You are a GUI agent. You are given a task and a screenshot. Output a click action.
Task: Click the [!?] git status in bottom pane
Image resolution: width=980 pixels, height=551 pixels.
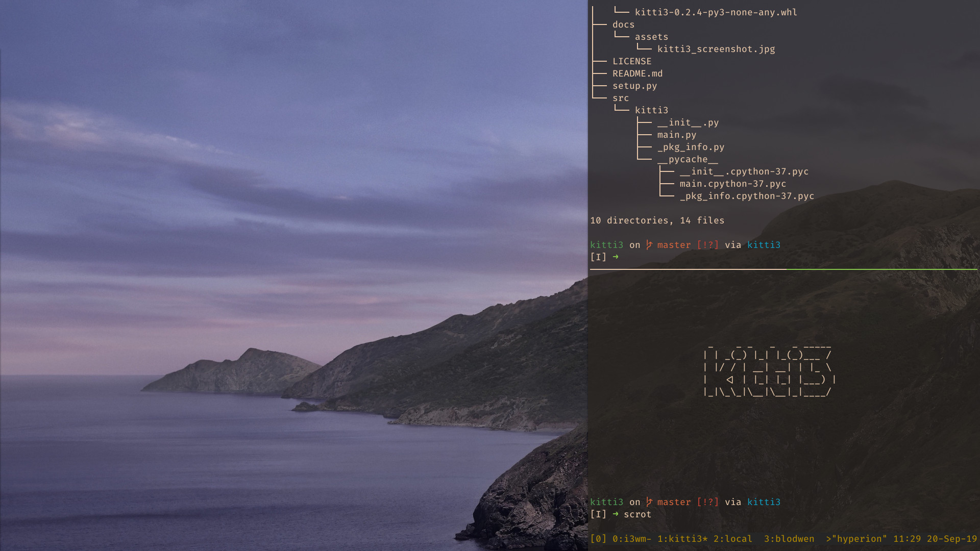(x=707, y=502)
